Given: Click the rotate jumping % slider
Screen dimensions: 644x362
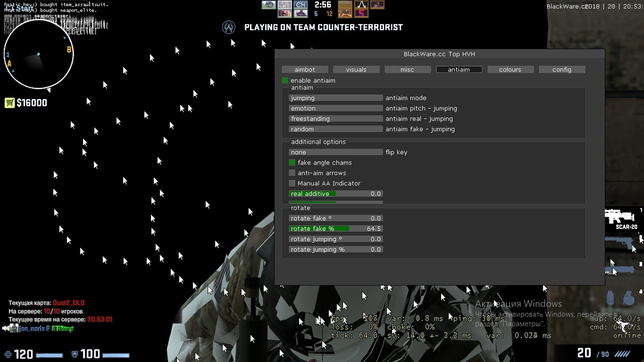Looking at the screenshot, I should (x=336, y=250).
